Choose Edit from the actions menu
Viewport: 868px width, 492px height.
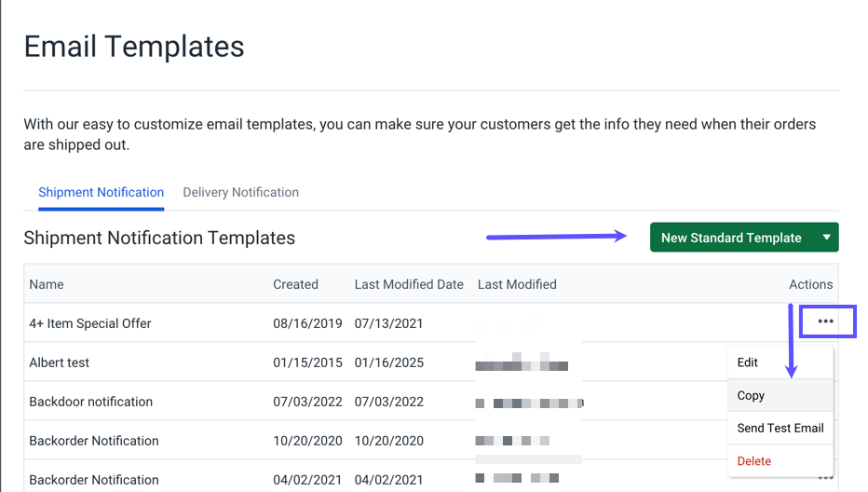click(780, 362)
